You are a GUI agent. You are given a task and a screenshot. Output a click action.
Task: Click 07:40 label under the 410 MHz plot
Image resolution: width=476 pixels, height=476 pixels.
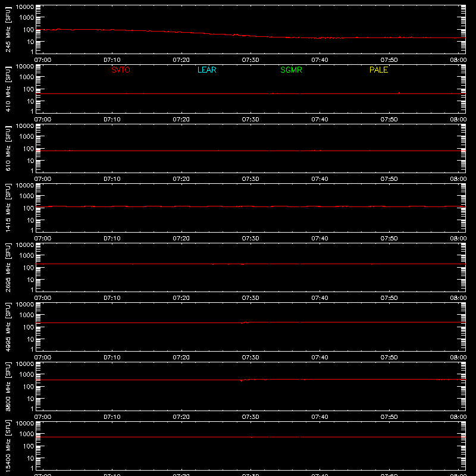click(x=320, y=120)
